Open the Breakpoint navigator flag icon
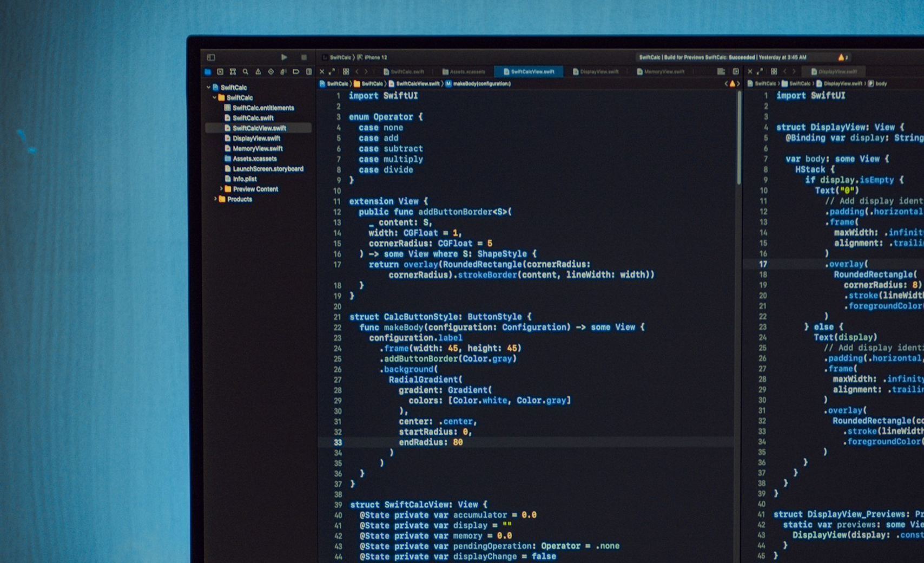The height and width of the screenshot is (563, 924). (x=296, y=71)
